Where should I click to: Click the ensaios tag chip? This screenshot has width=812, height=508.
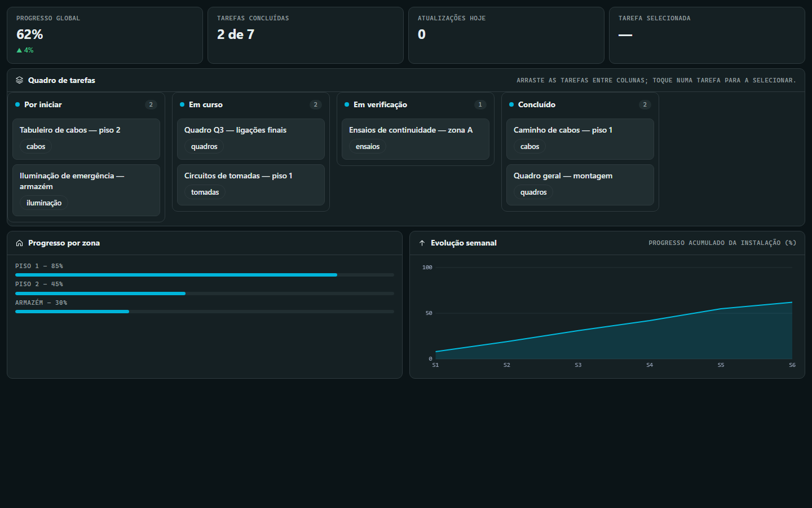368,147
